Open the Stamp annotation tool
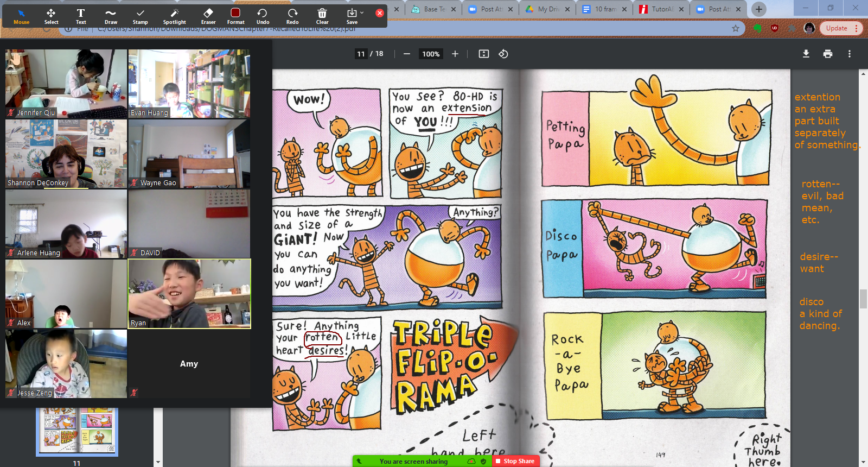868x467 pixels. pos(141,16)
